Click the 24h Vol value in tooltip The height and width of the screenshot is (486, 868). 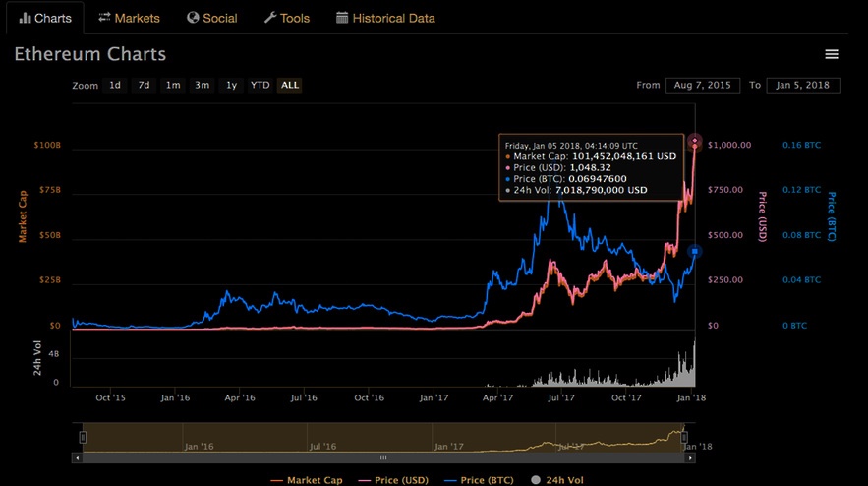pyautogui.click(x=602, y=190)
